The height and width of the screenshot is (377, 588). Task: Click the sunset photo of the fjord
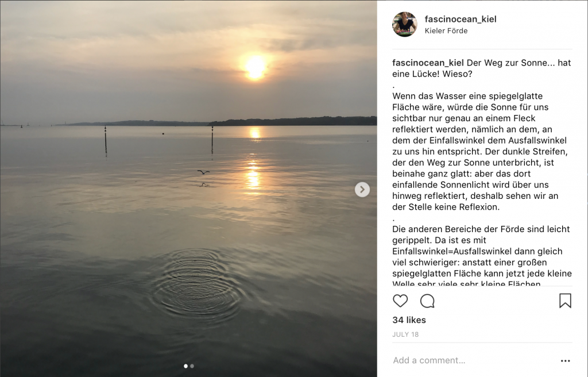pyautogui.click(x=188, y=188)
